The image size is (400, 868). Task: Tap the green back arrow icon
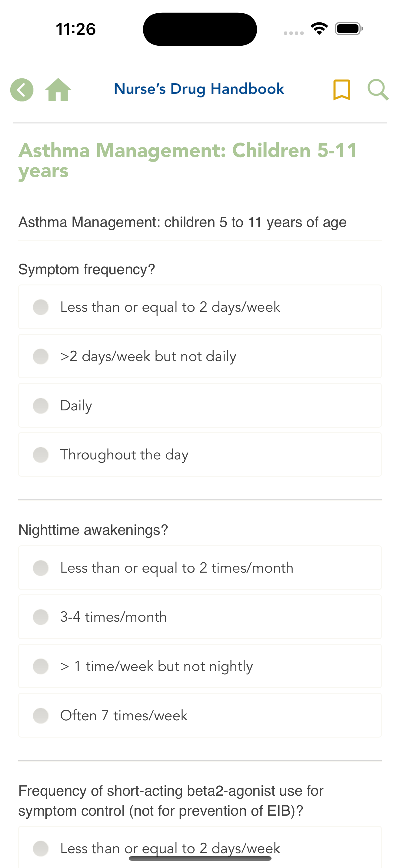(x=22, y=90)
